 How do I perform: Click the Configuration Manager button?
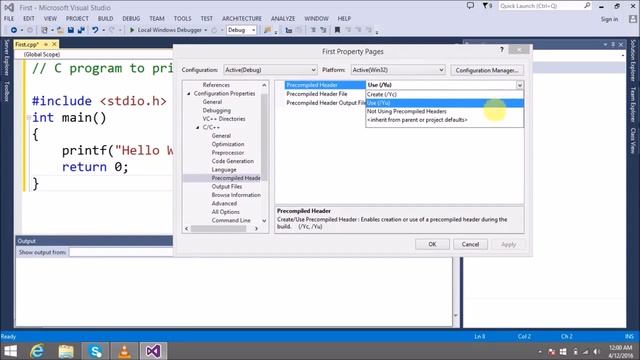click(487, 70)
